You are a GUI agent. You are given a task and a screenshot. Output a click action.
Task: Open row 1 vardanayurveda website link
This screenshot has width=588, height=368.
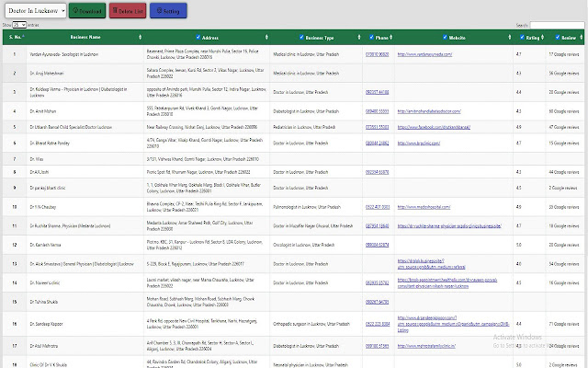[x=424, y=54]
